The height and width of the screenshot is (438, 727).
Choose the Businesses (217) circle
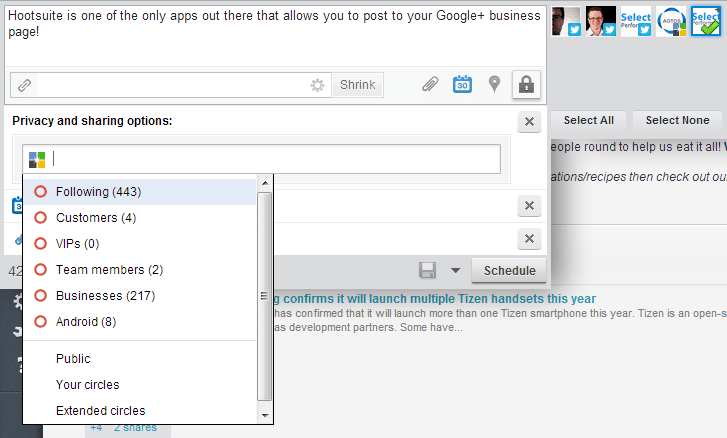tap(140, 296)
